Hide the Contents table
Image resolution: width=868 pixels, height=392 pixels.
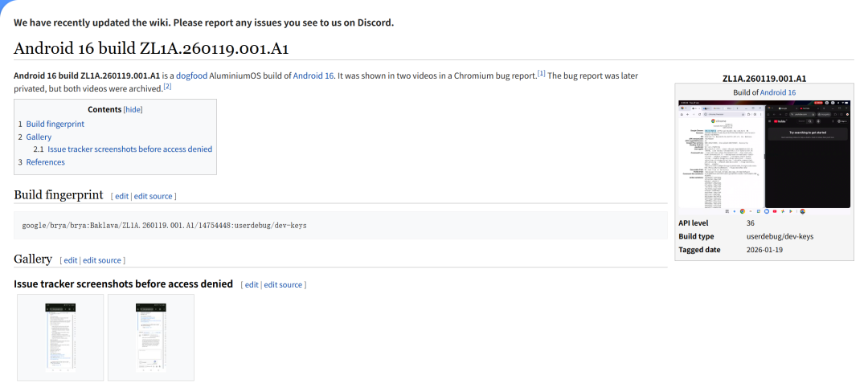[x=133, y=109]
